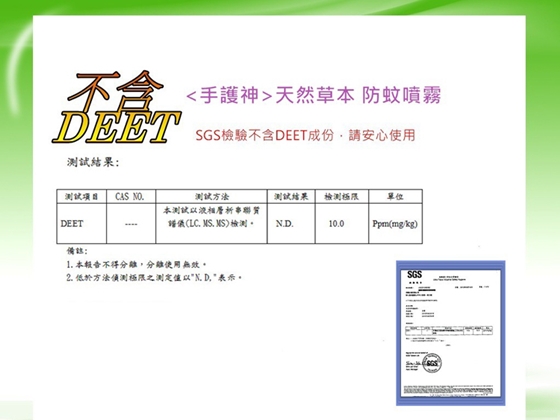This screenshot has width=560, height=420.
Task: Select the 測試方法 column header
Action: click(x=211, y=196)
